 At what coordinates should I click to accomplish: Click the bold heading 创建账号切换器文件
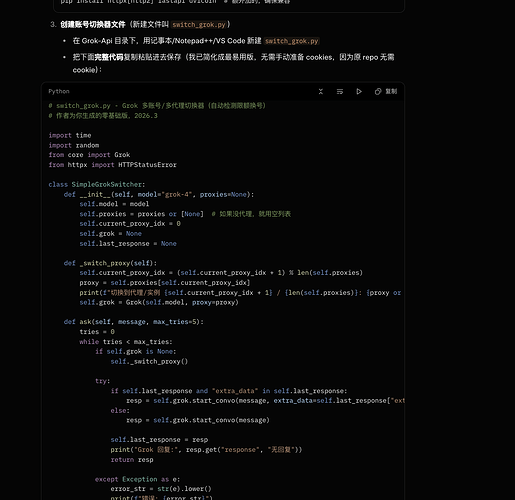[93, 25]
